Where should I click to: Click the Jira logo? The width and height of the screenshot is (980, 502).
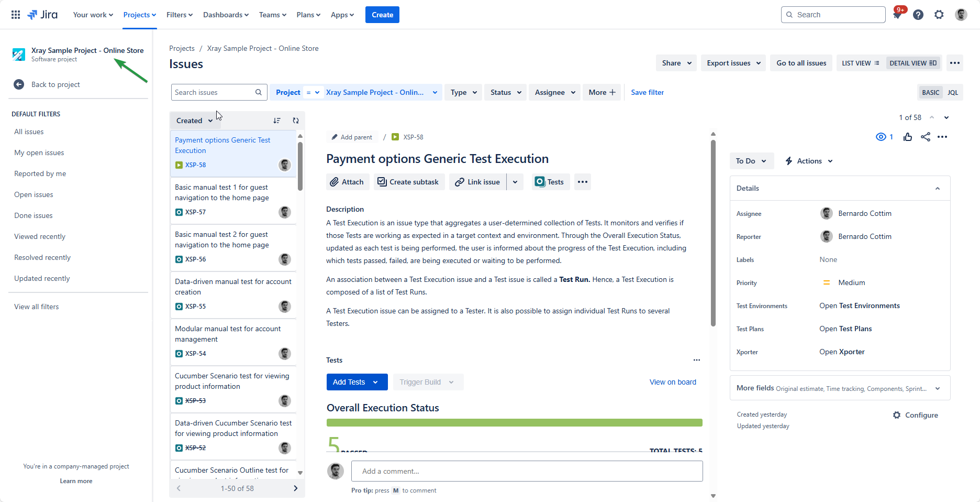[42, 15]
